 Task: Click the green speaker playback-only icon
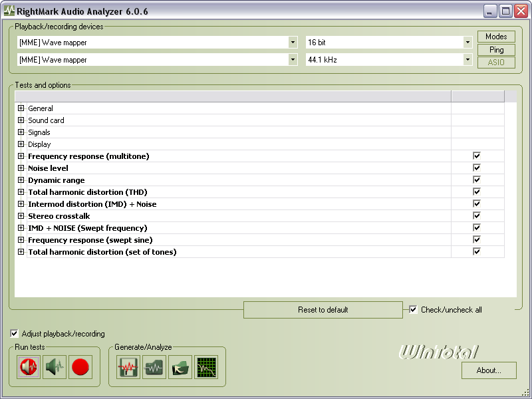coord(55,367)
